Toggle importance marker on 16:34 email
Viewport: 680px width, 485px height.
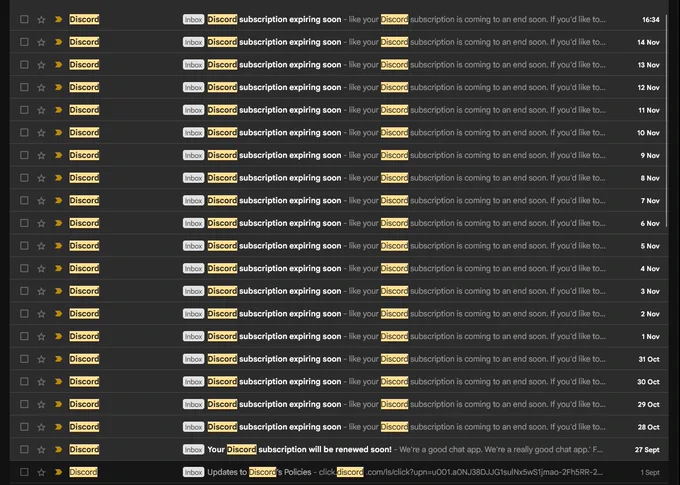(x=59, y=20)
